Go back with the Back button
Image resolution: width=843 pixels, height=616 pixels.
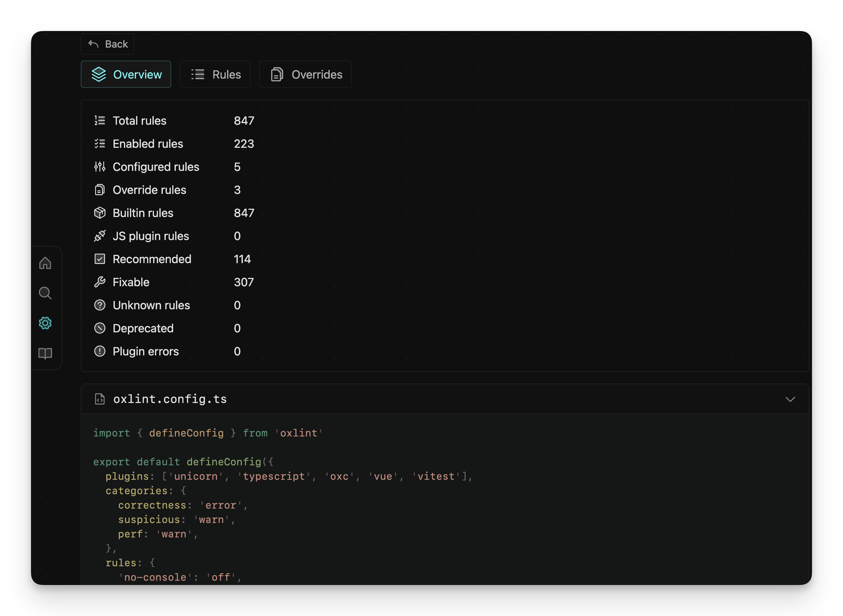coord(107,44)
